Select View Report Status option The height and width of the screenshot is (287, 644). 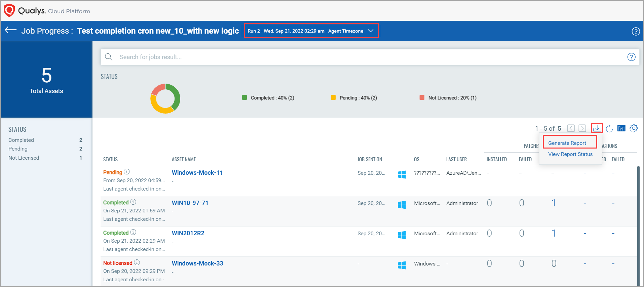(x=570, y=154)
